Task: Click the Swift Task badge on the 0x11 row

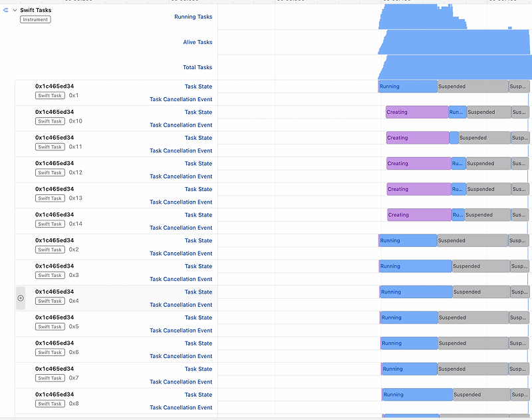Action: [51, 146]
